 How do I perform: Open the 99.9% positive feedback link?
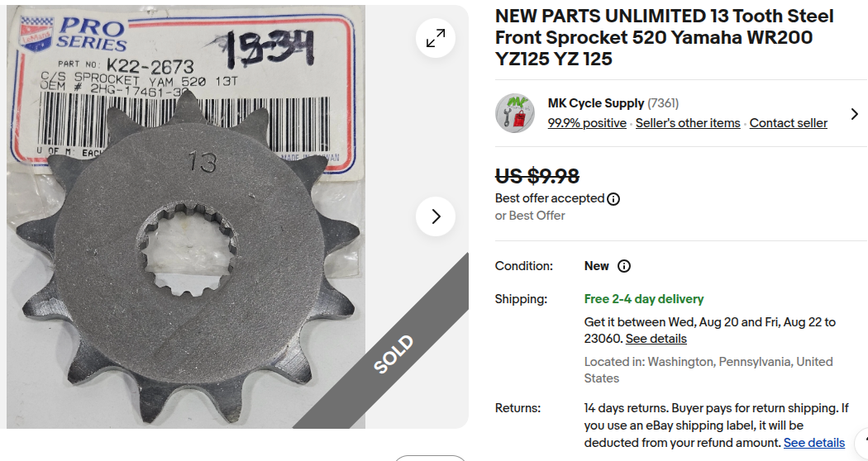[x=587, y=123]
